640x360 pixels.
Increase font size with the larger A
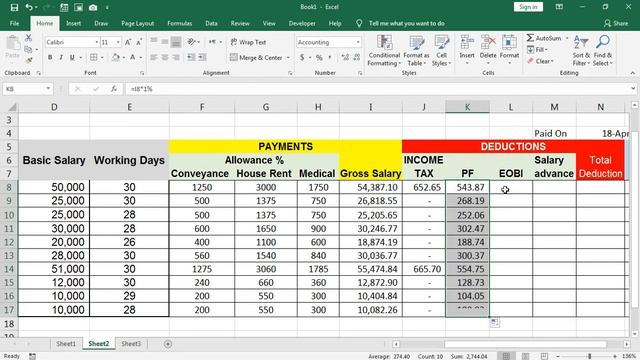(x=128, y=42)
